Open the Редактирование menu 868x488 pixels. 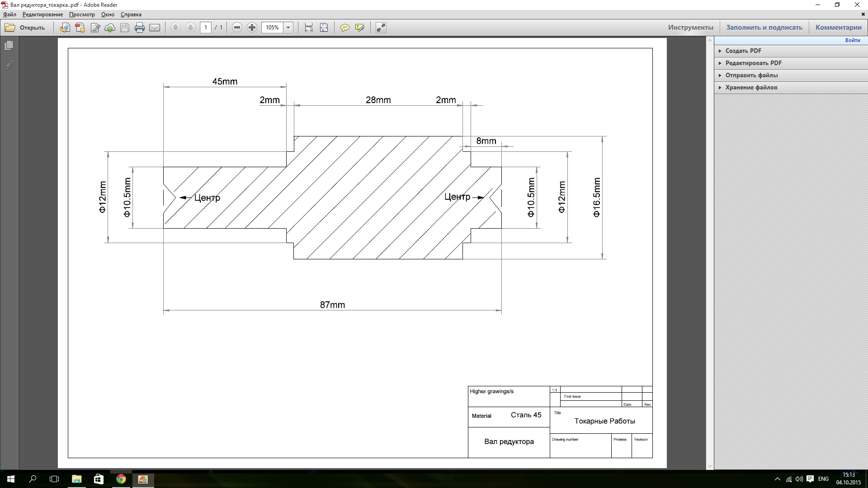click(42, 14)
